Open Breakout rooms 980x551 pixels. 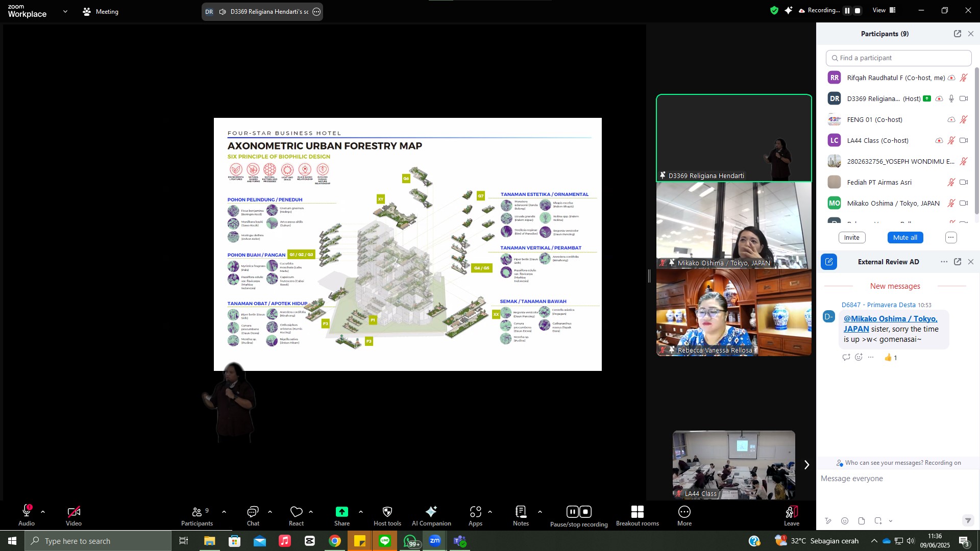point(638,515)
